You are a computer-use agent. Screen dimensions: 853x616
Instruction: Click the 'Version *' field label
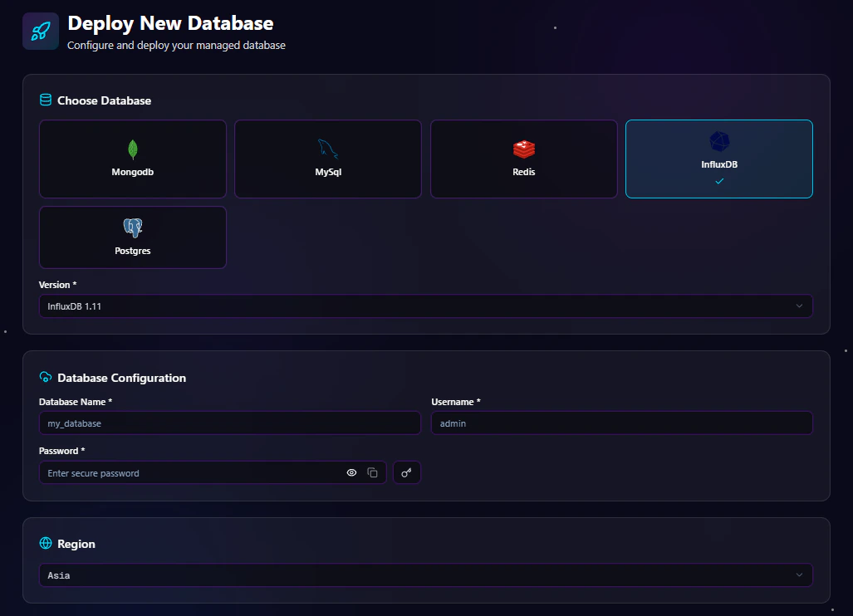(x=57, y=285)
